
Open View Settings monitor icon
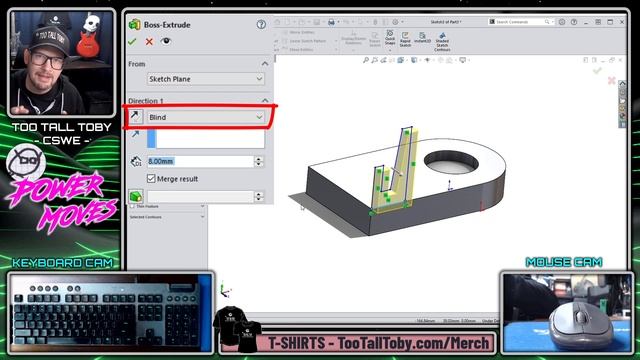(462, 60)
